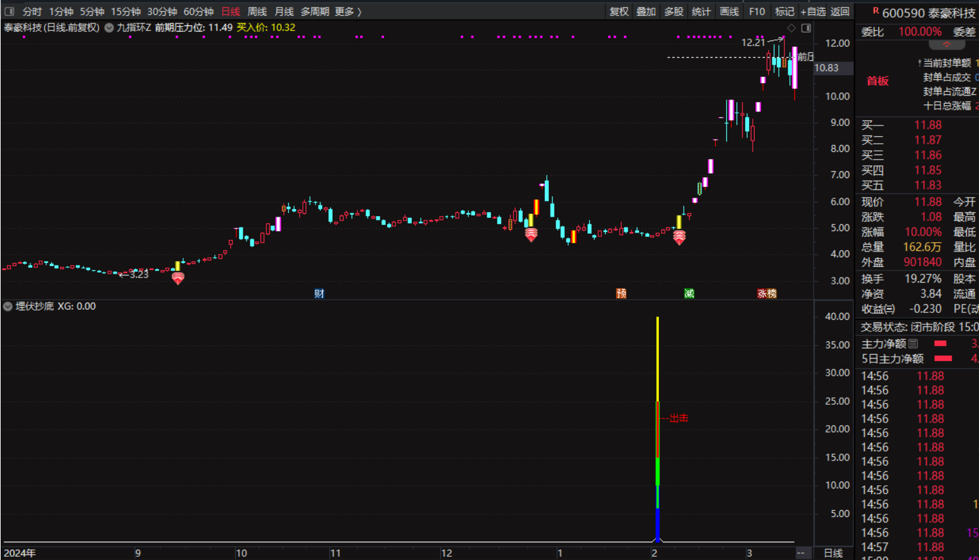Click the diamond icon above the chart
Viewport: 979px width, 560px height.
[791, 28]
